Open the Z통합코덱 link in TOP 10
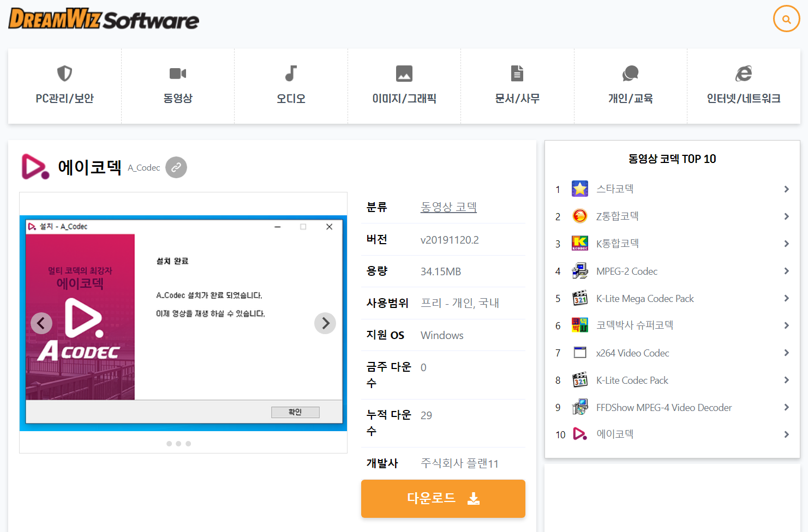Viewport: 808px width, 532px height. click(x=617, y=216)
